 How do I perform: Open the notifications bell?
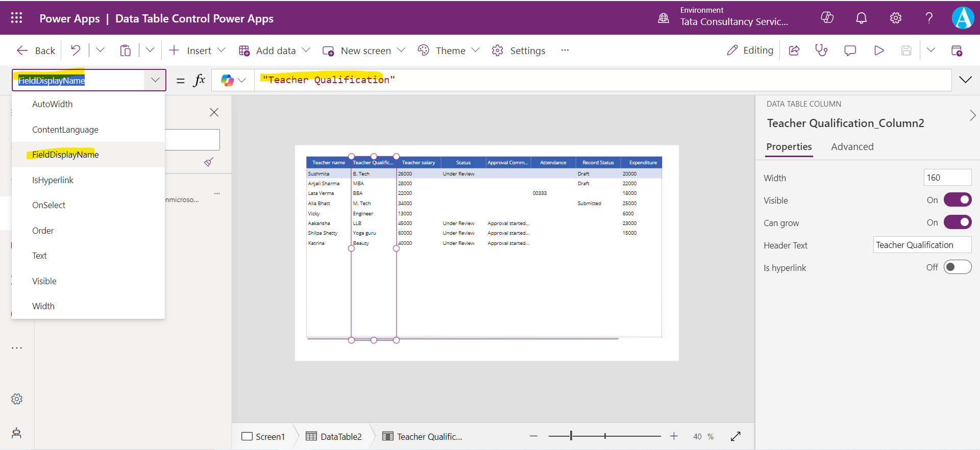(x=861, y=18)
